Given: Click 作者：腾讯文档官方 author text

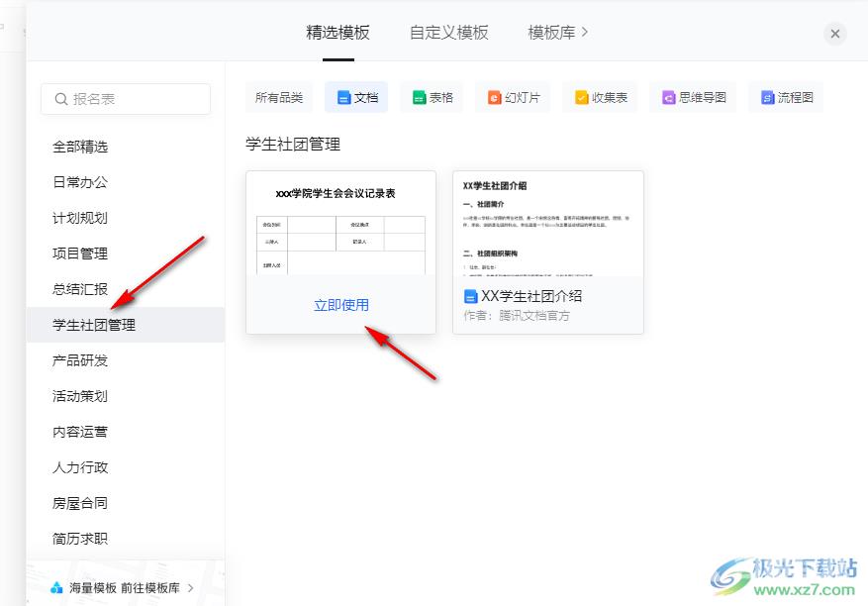Looking at the screenshot, I should tap(517, 316).
